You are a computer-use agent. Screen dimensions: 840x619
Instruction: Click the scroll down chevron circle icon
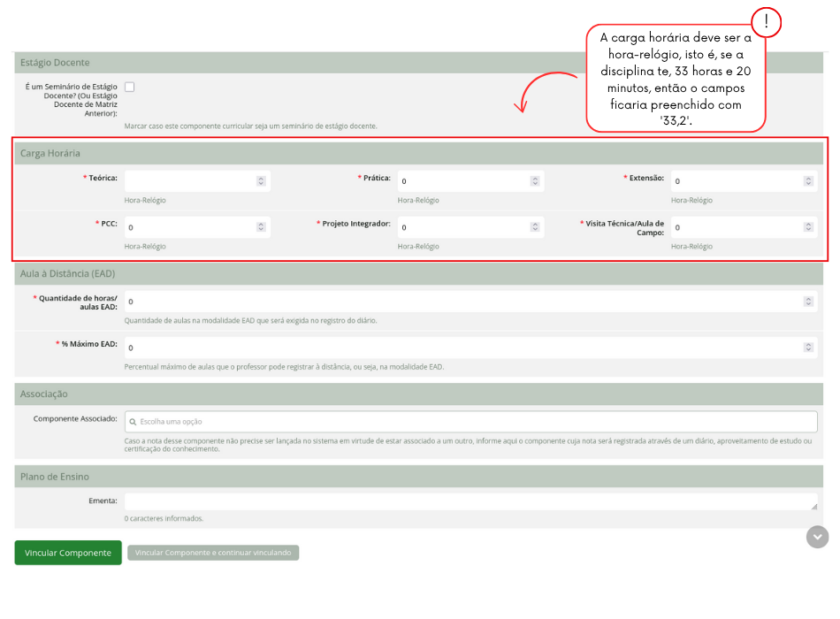point(818,537)
